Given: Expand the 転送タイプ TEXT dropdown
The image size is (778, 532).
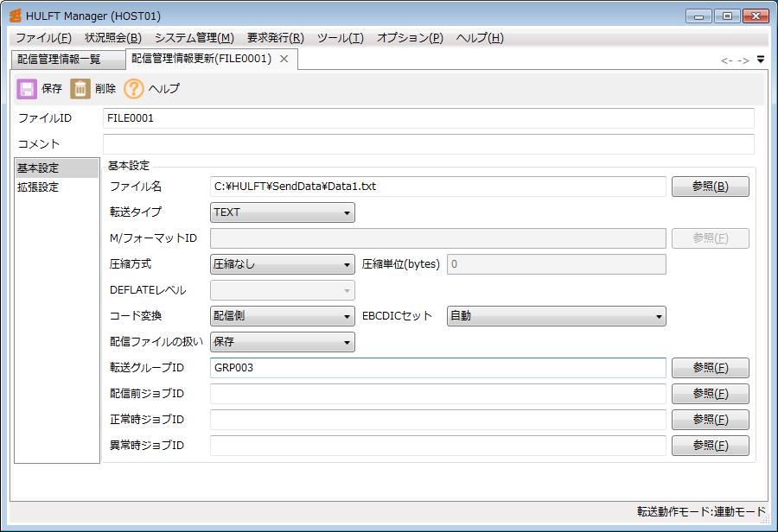Looking at the screenshot, I should (x=283, y=212).
